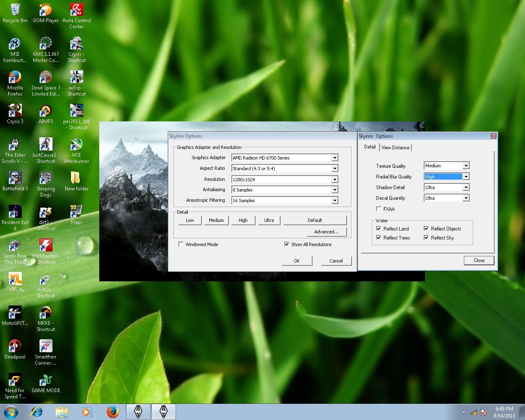Select the GAME MODE desktop icon
525x420 pixels.
(46, 383)
